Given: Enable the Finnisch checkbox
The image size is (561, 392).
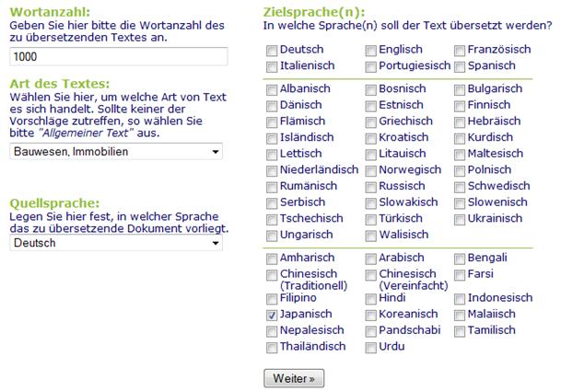Looking at the screenshot, I should (x=460, y=106).
